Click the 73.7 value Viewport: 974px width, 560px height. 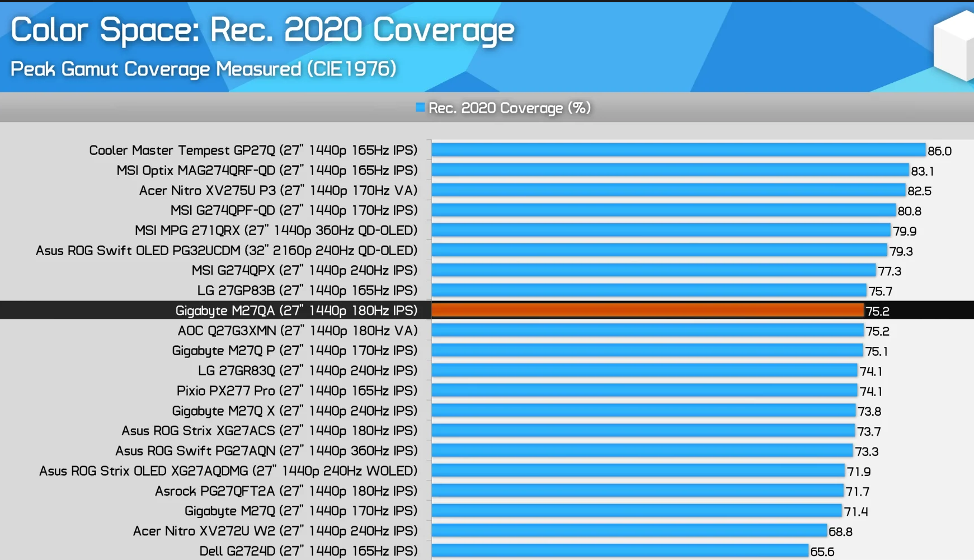pos(869,432)
